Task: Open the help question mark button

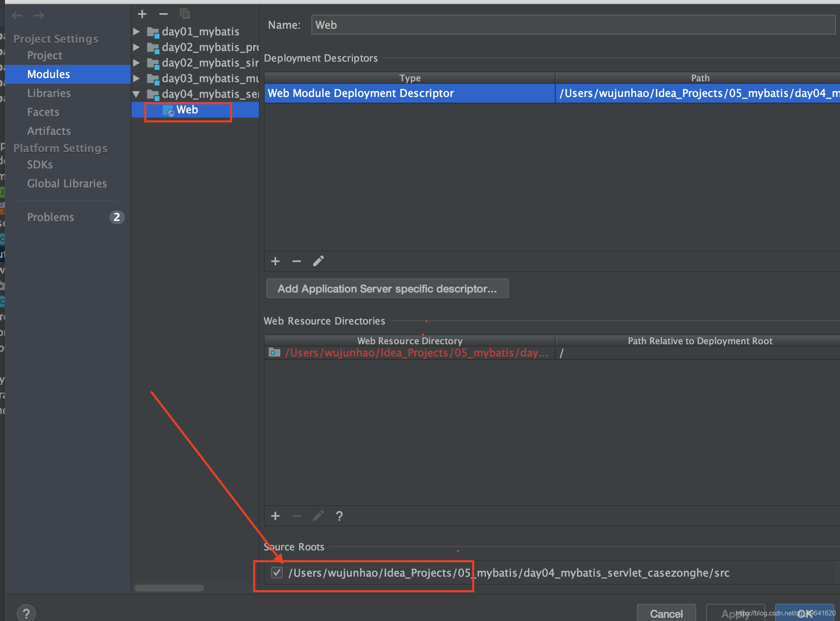Action: coord(26,613)
